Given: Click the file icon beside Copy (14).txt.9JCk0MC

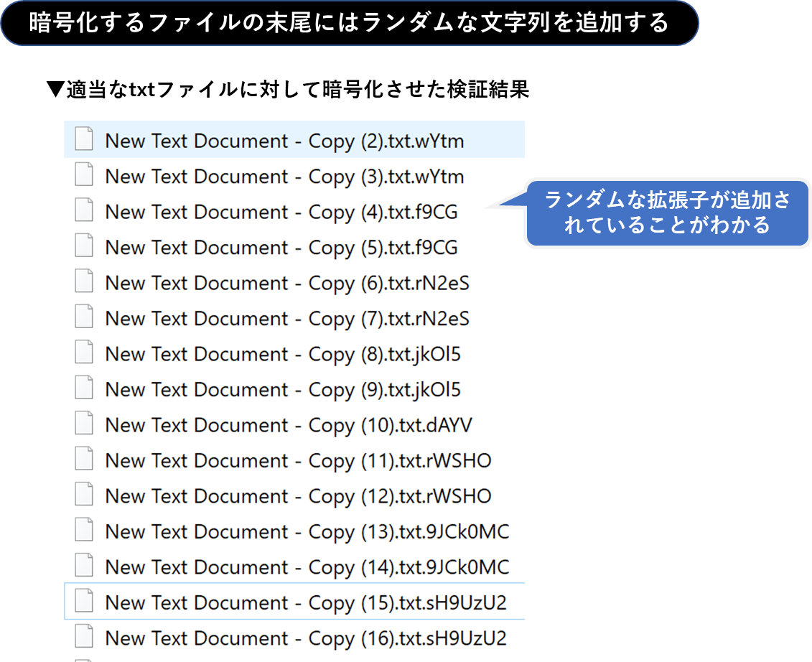Looking at the screenshot, I should [x=84, y=566].
